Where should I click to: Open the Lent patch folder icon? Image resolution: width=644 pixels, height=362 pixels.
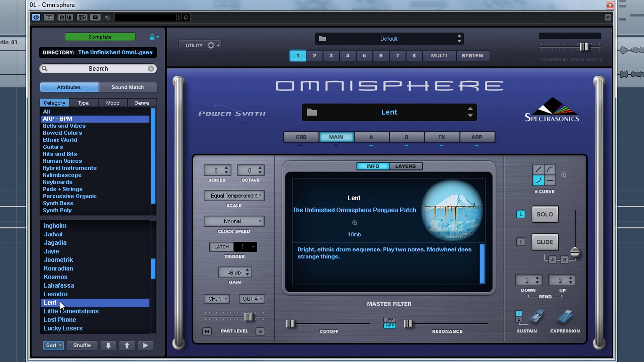(x=312, y=112)
